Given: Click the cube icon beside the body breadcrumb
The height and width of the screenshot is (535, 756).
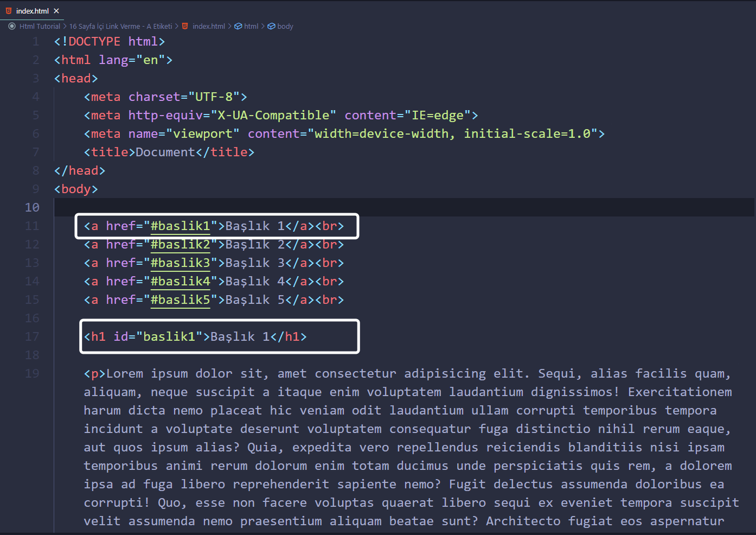Looking at the screenshot, I should pyautogui.click(x=271, y=26).
